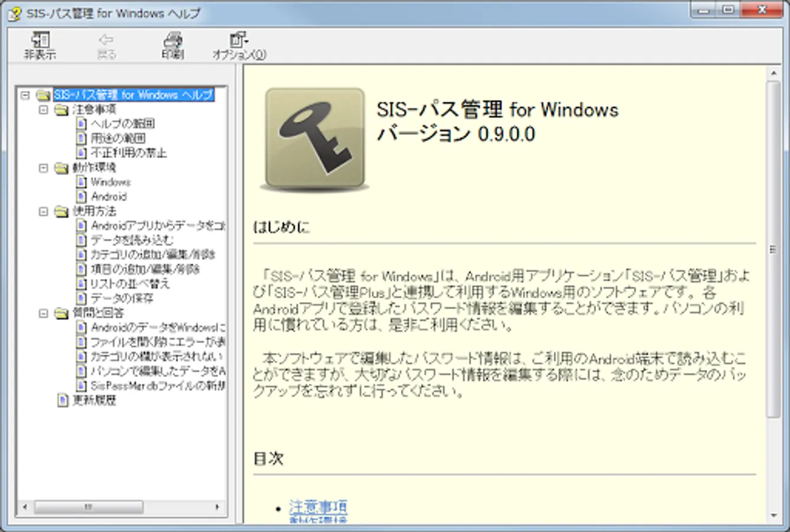Click the help icon in the window title bar
790x532 pixels.
tap(15, 13)
